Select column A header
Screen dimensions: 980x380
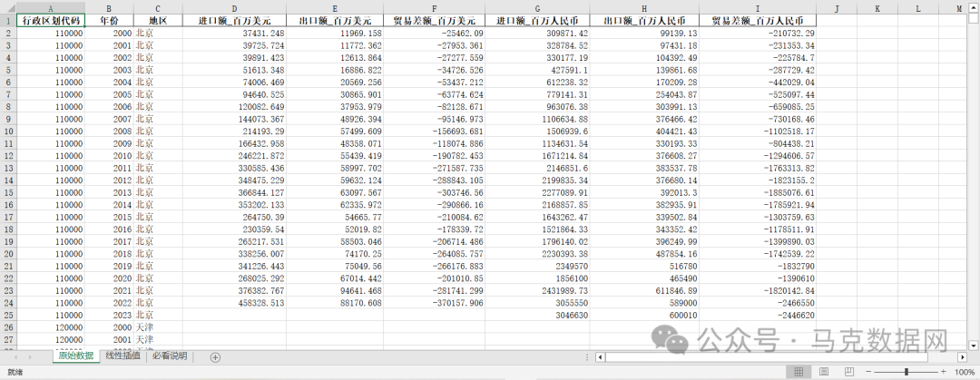point(51,9)
